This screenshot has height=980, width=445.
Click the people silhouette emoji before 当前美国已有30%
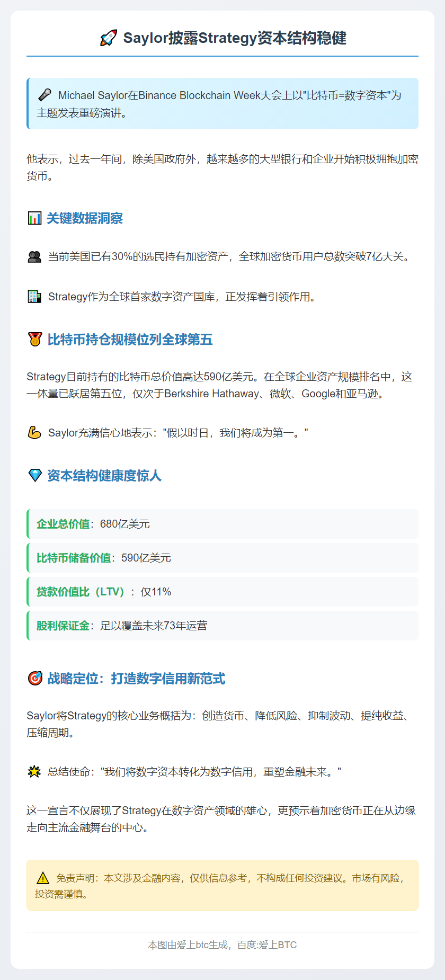34,257
